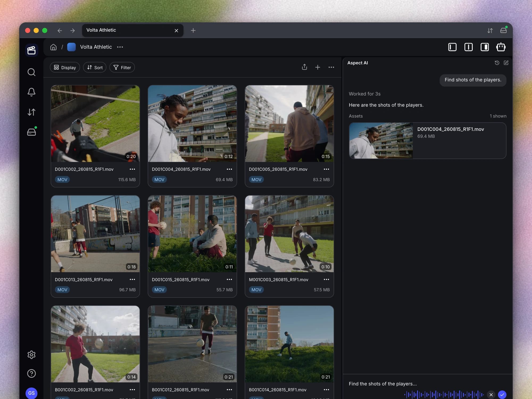Open the search icon in sidebar
The height and width of the screenshot is (399, 532).
click(x=31, y=72)
